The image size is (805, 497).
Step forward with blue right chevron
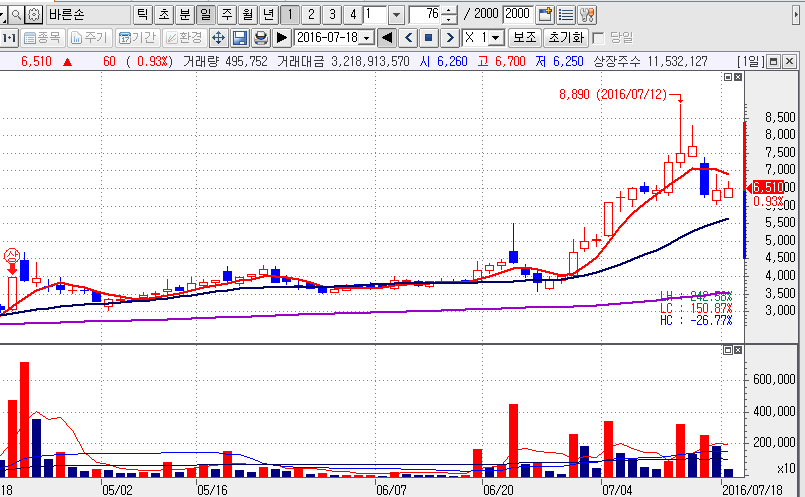tap(450, 37)
